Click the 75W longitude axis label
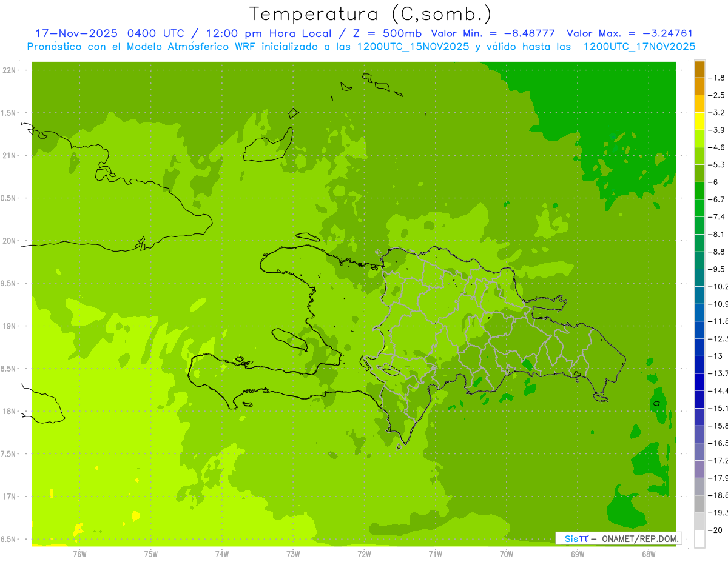The image size is (728, 562). click(x=151, y=554)
